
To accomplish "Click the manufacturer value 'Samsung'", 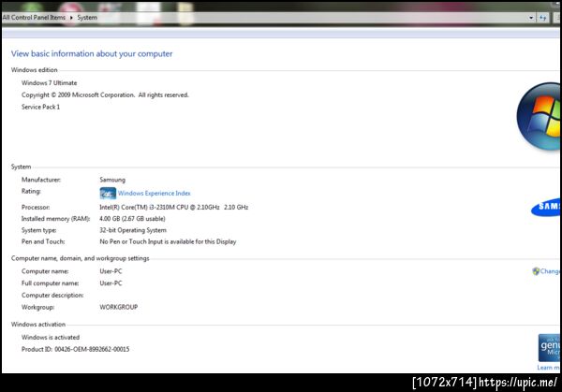I will (112, 180).
